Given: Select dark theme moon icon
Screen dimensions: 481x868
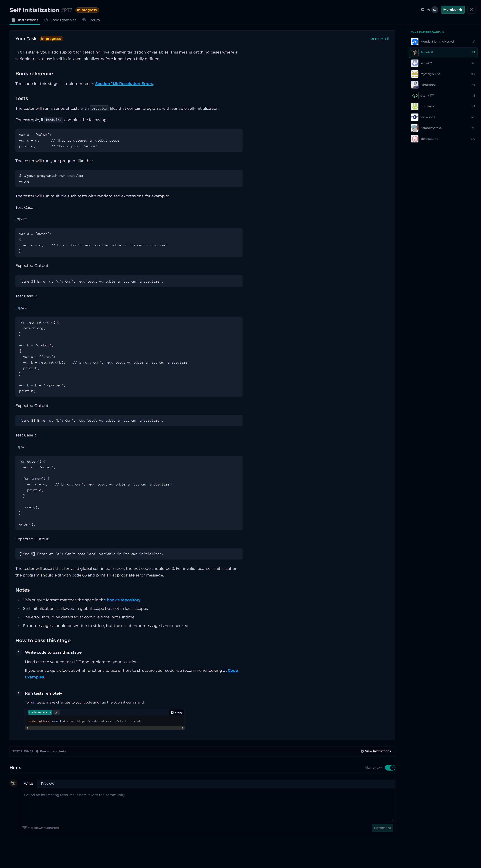Looking at the screenshot, I should [435, 10].
